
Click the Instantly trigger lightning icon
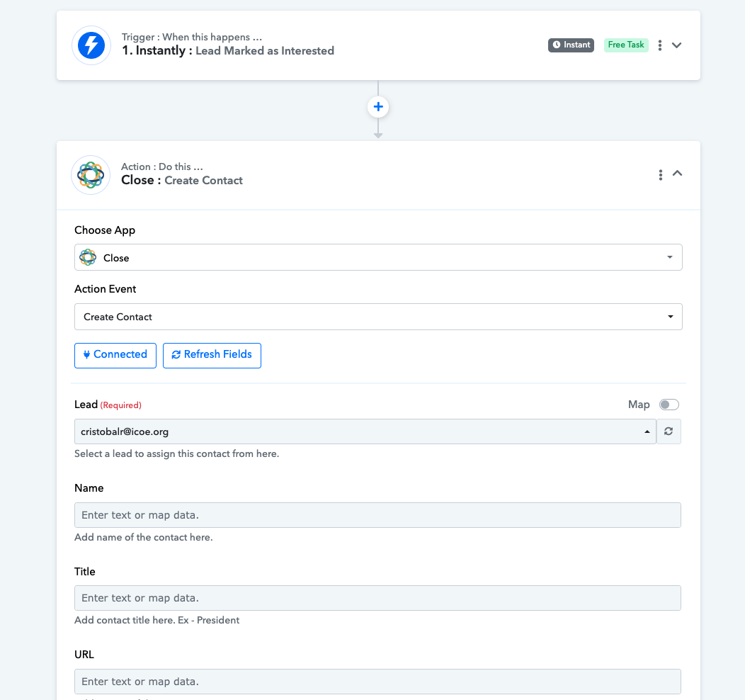[x=91, y=45]
